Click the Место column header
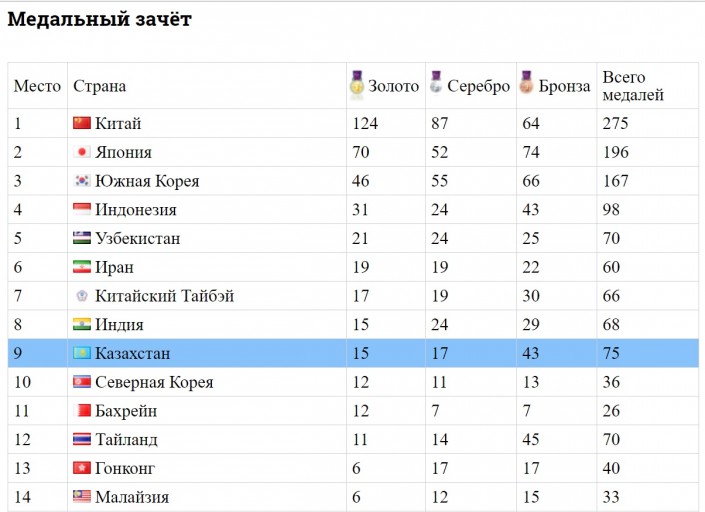705x512 pixels. tap(37, 86)
